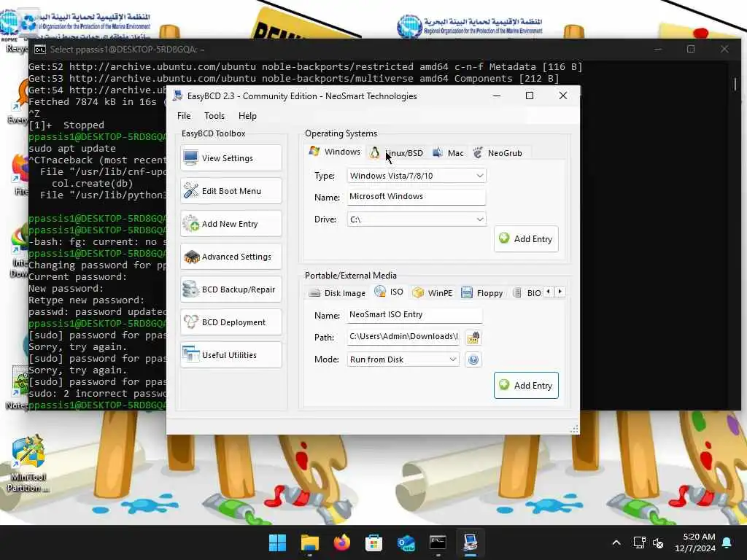Open BCD Deployment section
This screenshot has height=560, width=747.
tap(231, 322)
